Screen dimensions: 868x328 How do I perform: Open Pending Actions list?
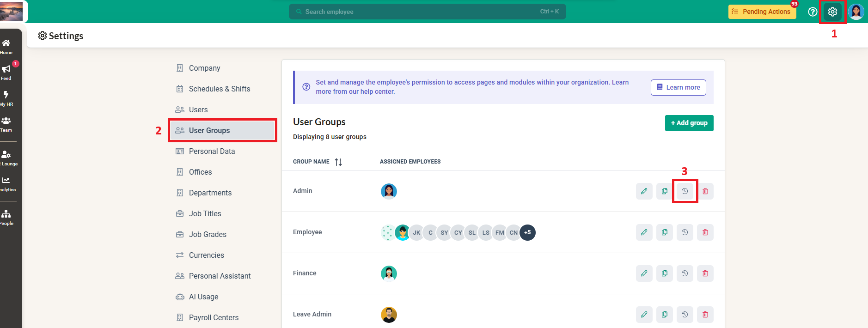click(762, 12)
